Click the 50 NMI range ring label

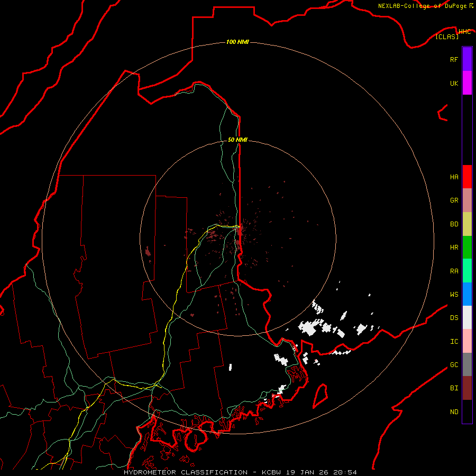(x=237, y=140)
